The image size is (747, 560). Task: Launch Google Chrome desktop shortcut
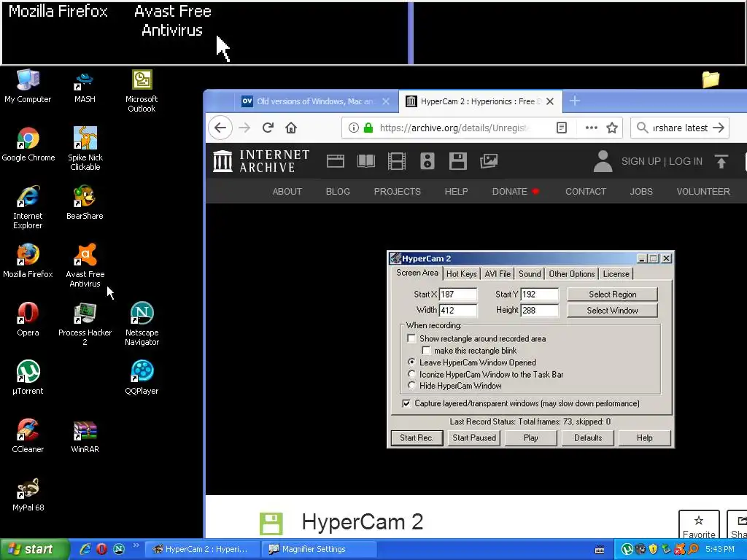28,144
